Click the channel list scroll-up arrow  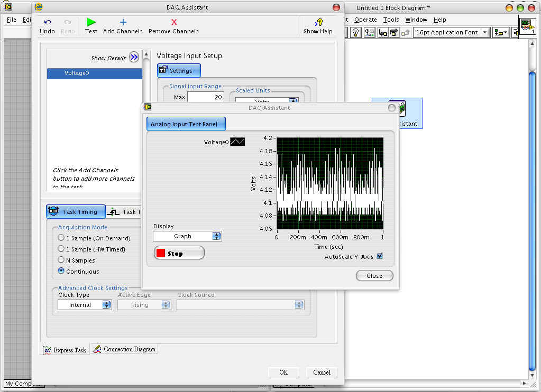146,54
